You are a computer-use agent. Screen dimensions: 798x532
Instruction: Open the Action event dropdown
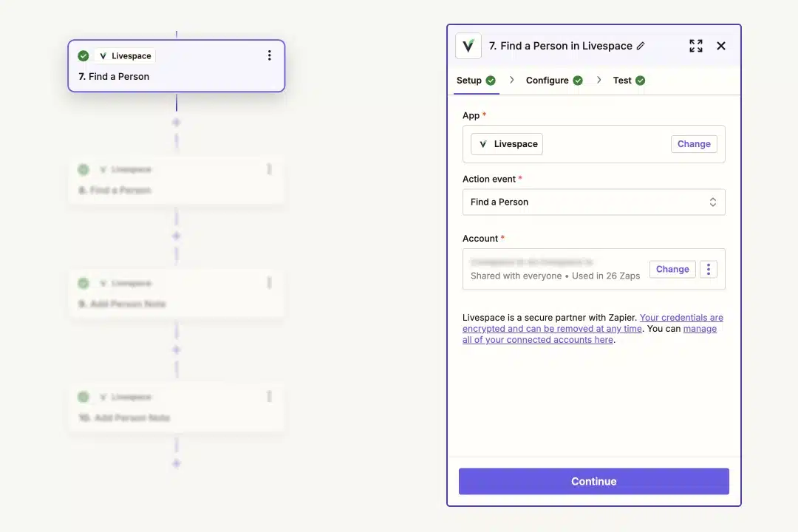coord(593,202)
